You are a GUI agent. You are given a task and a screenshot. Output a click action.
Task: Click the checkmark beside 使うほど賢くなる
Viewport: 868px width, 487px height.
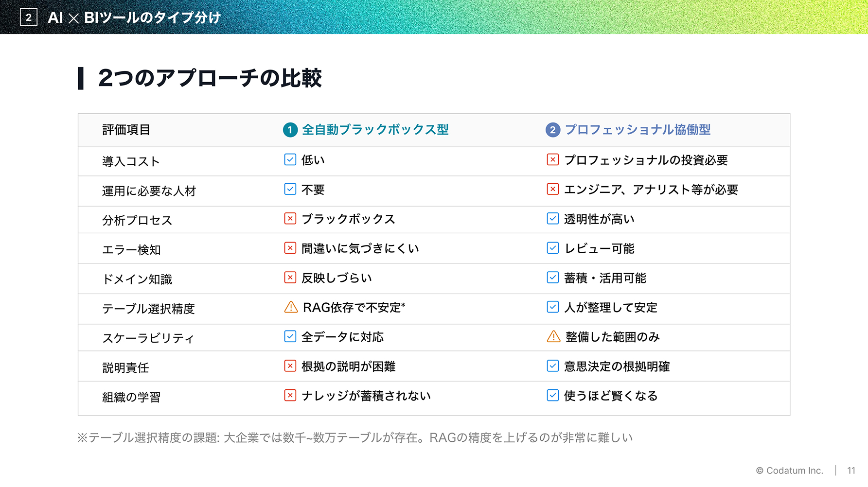tap(552, 395)
